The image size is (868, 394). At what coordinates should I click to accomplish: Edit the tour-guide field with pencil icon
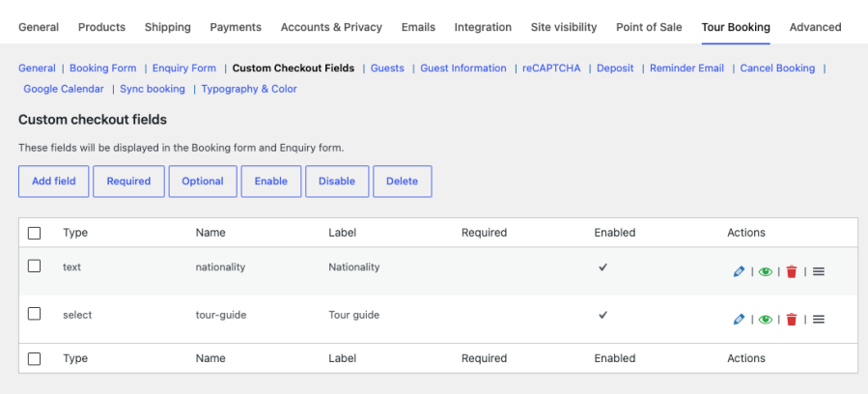click(x=739, y=320)
